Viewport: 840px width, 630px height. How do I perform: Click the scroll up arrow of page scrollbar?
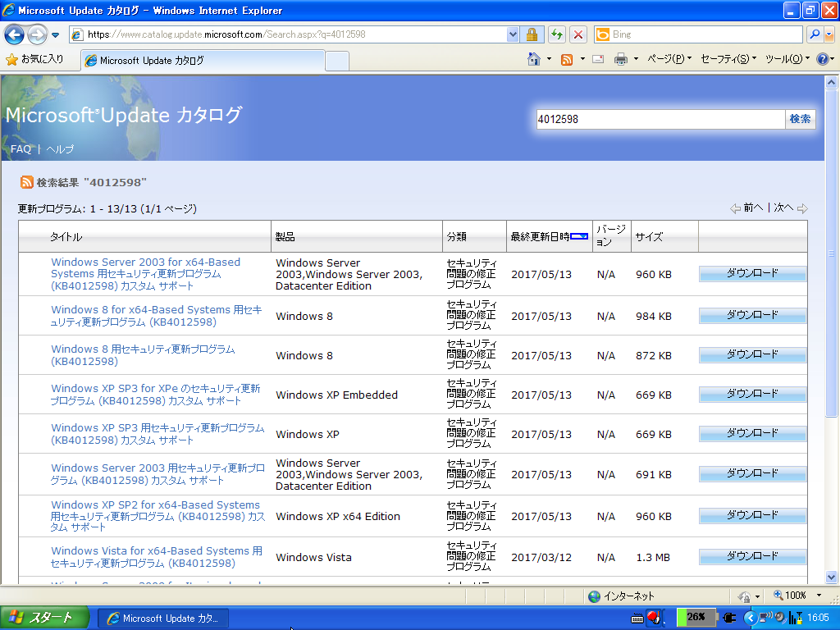[x=831, y=83]
